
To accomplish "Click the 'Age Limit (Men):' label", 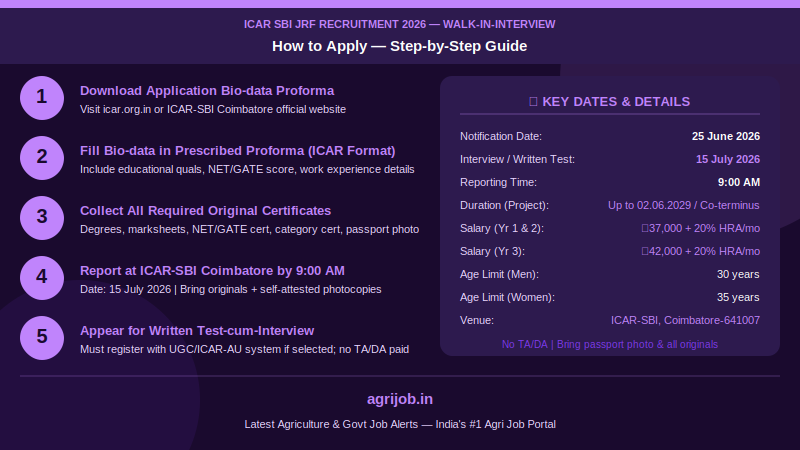I will coord(499,274).
